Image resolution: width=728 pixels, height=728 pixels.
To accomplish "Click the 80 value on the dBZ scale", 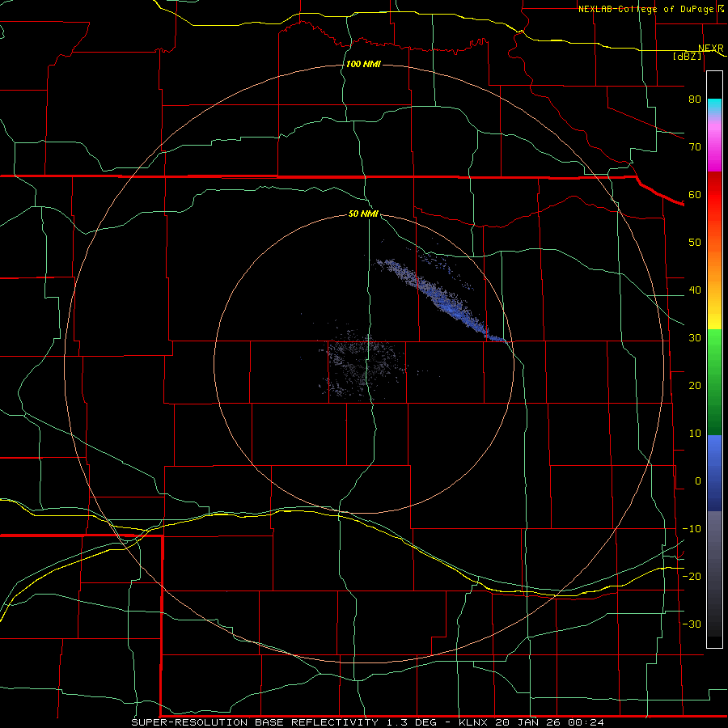I will click(695, 99).
